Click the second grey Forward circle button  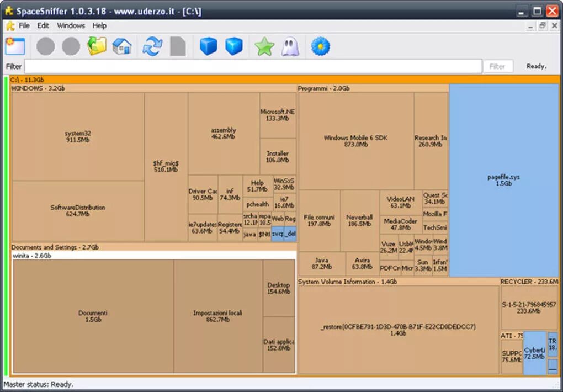tap(71, 46)
